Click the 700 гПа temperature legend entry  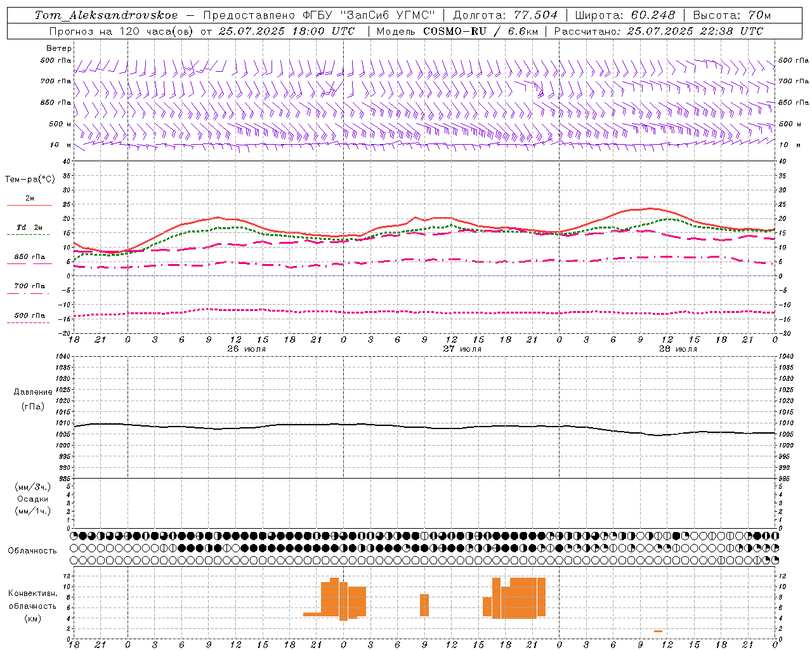(x=30, y=286)
